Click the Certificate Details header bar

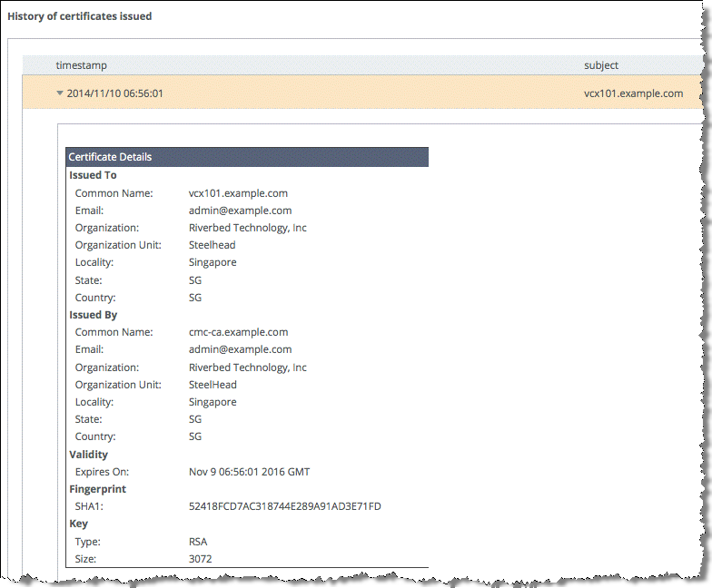247,157
